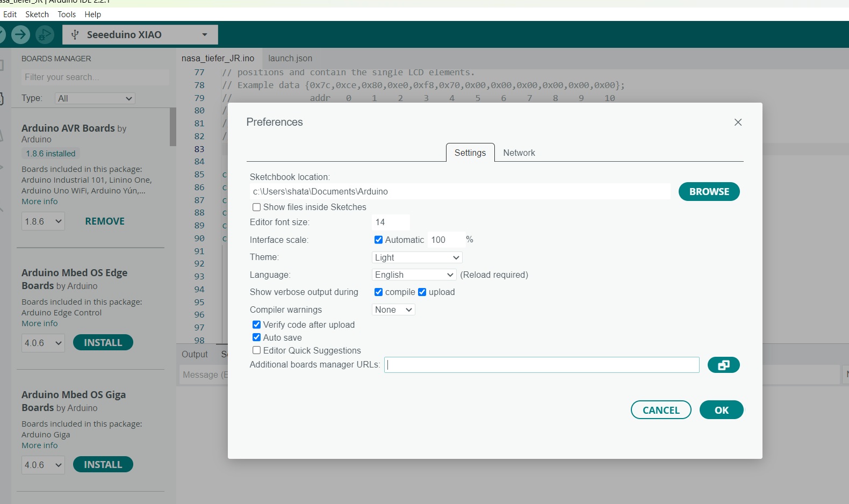Open the Seeeduino XIAO board selector dropdown
Image resolution: width=849 pixels, height=504 pixels.
click(x=140, y=34)
